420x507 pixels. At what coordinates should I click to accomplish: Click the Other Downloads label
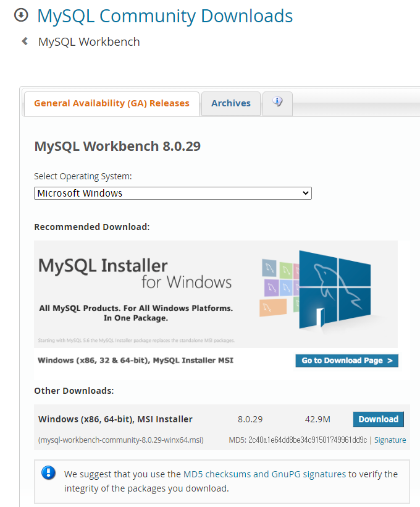pos(74,391)
